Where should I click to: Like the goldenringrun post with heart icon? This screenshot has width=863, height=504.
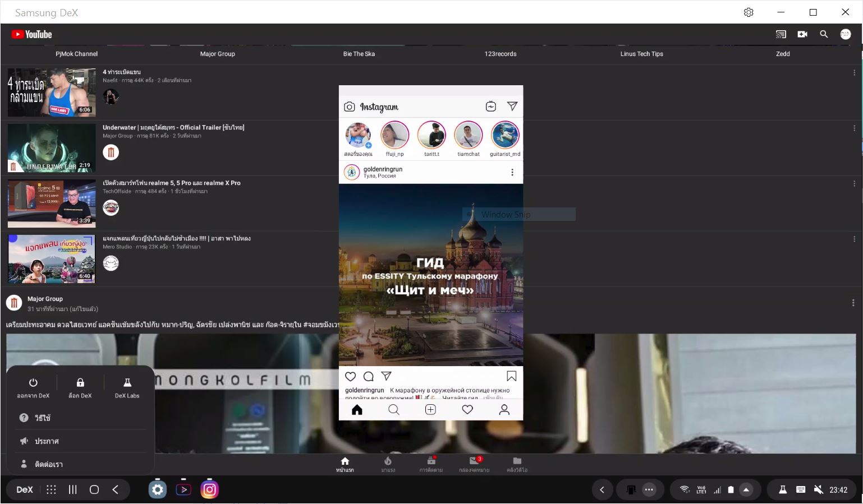coord(351,376)
